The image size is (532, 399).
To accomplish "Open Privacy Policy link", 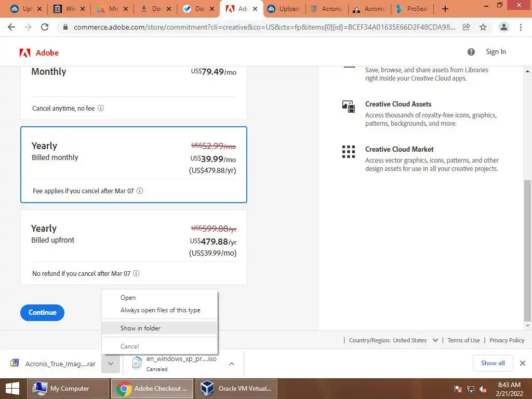I will (507, 340).
